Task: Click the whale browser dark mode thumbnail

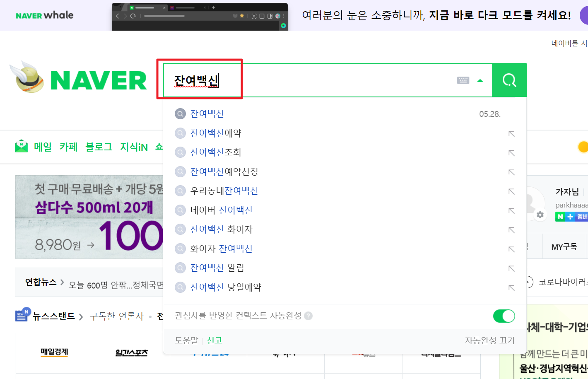Action: (200, 17)
